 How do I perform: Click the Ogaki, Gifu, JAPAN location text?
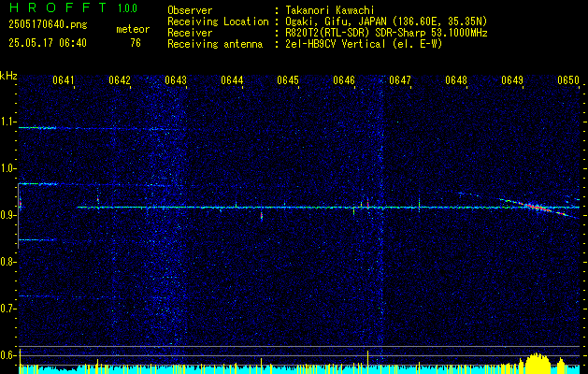pyautogui.click(x=386, y=22)
